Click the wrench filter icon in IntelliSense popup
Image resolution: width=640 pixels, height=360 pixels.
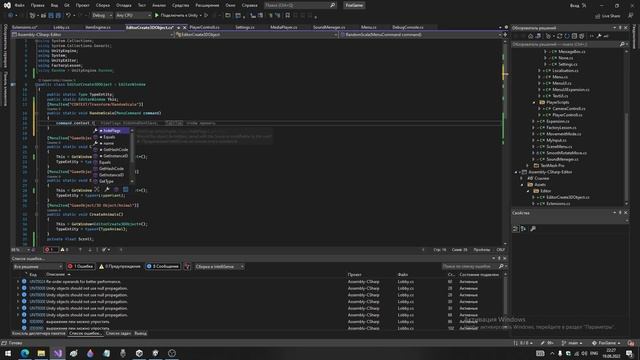coord(107,189)
